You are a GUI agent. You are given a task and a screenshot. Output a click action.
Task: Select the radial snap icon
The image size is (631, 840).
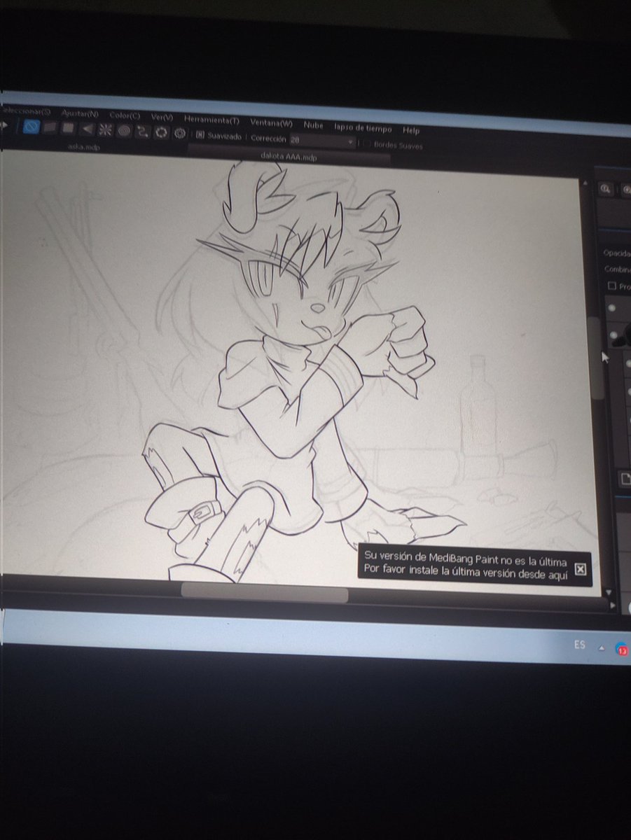(105, 129)
